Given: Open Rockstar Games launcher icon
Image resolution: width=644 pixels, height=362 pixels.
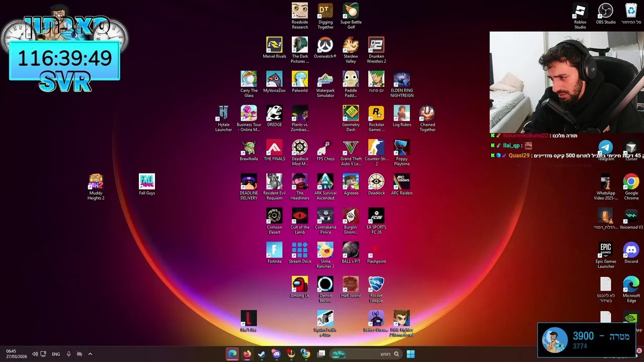Looking at the screenshot, I should pyautogui.click(x=376, y=119).
